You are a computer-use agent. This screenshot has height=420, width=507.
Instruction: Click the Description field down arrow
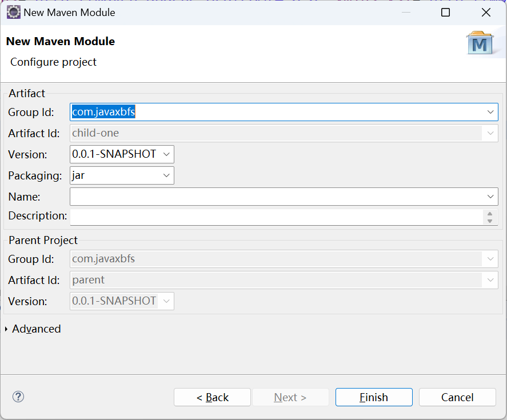[x=490, y=221]
